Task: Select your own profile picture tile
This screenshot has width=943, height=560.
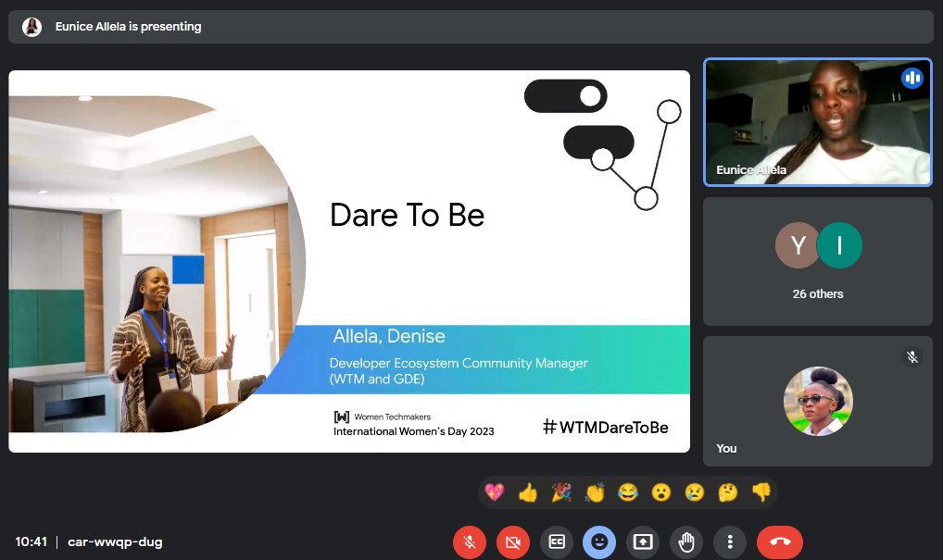Action: pos(818,401)
